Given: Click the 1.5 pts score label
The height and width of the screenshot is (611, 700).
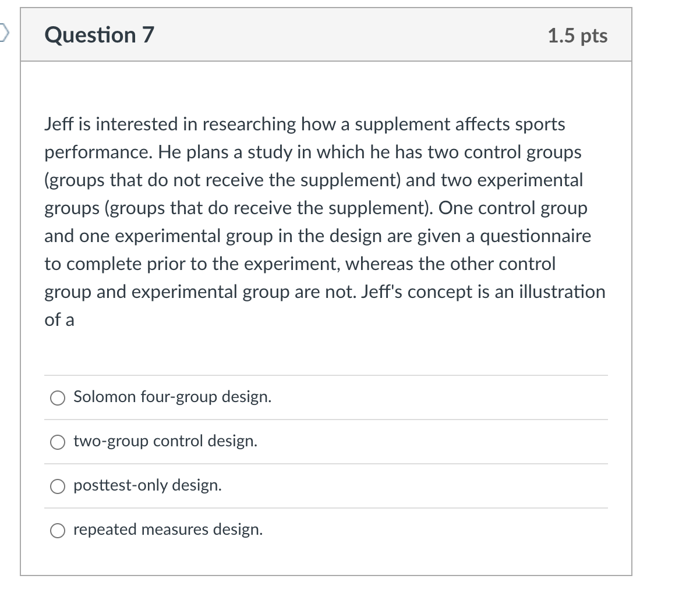Looking at the screenshot, I should 577,35.
